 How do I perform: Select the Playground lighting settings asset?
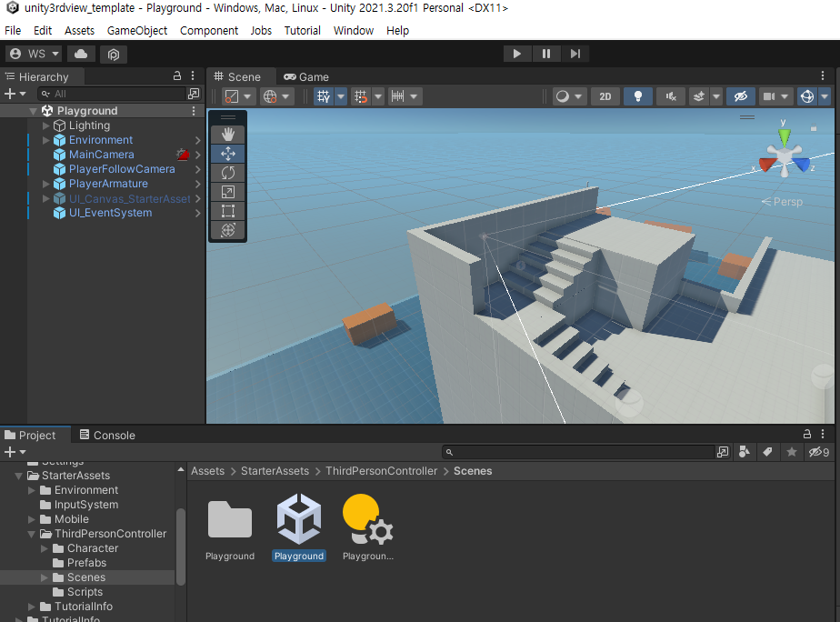[368, 527]
